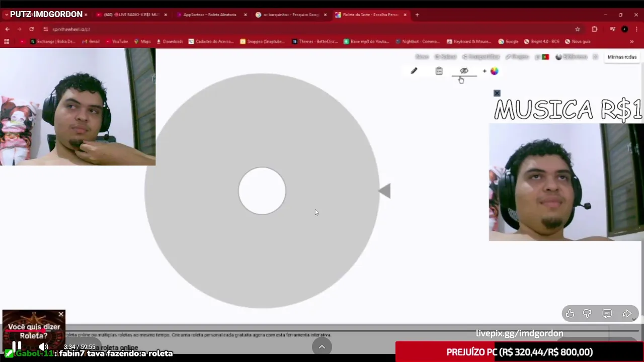
Task: Open the apps grid bookmark icon
Action: pos(7,42)
